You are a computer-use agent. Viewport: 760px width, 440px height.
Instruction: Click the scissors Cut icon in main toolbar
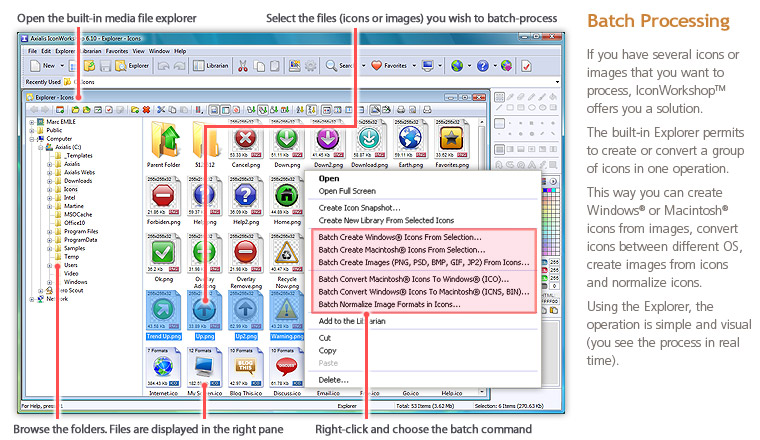tap(243, 66)
